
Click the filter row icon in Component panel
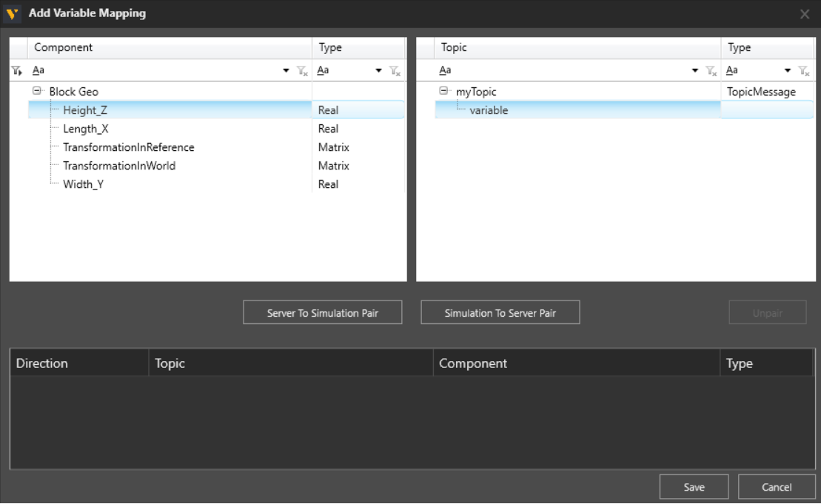[17, 70]
